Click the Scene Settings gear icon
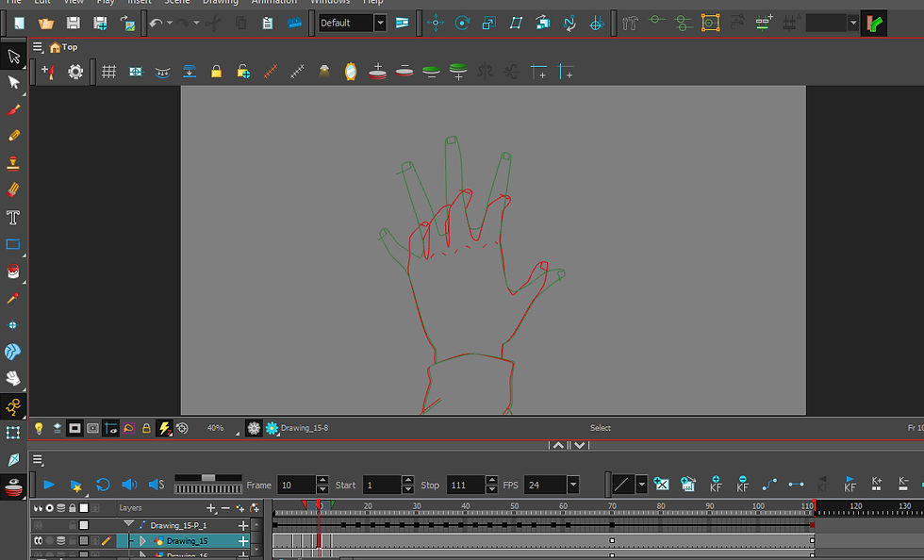Image resolution: width=924 pixels, height=560 pixels. (75, 72)
